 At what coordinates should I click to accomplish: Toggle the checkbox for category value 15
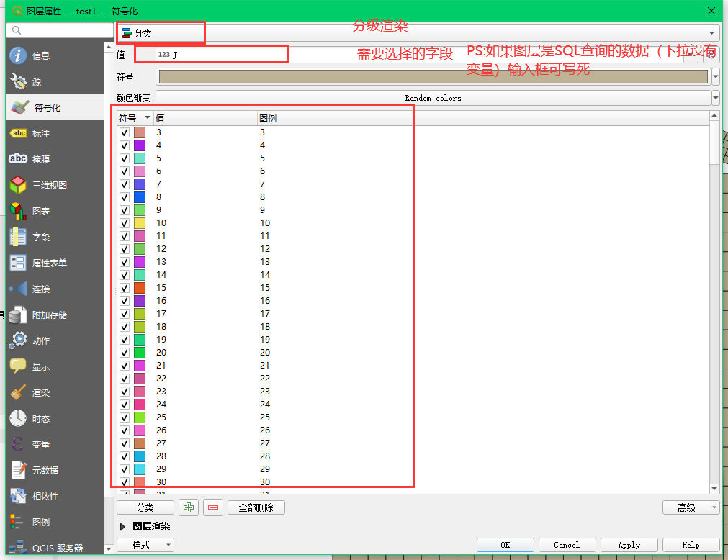pos(125,288)
